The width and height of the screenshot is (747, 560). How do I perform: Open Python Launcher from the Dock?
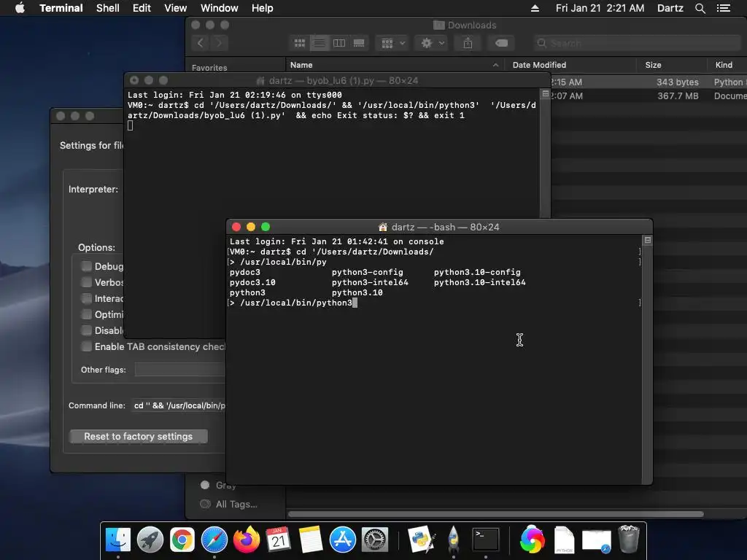coord(422,540)
